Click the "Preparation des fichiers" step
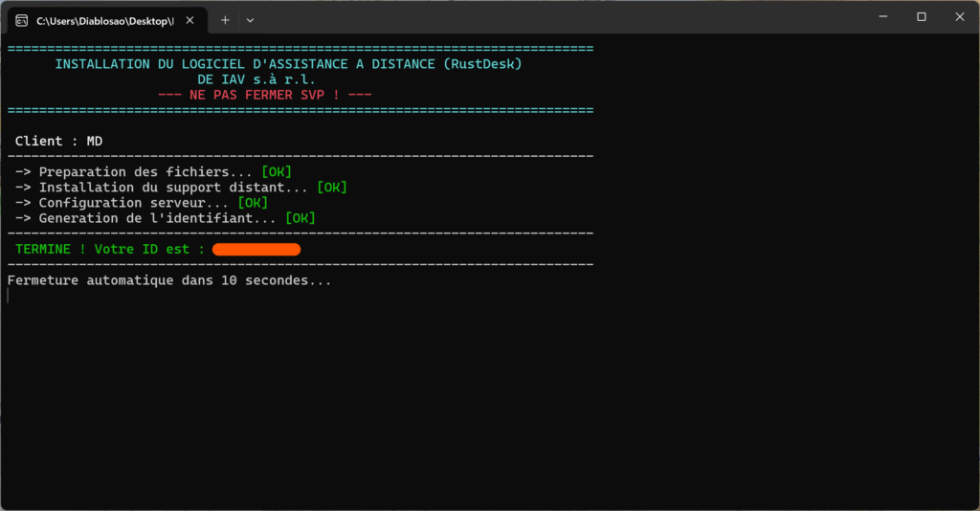 click(134, 172)
